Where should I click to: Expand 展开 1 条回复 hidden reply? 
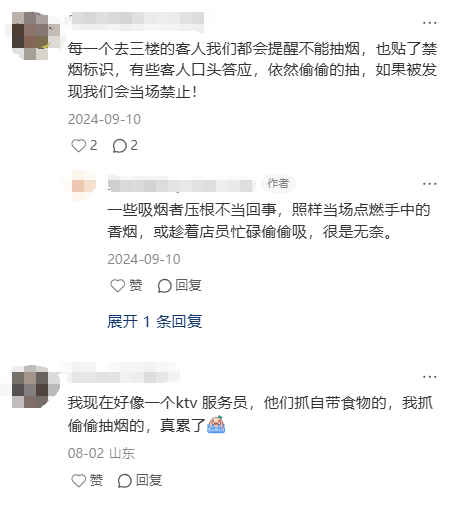[x=154, y=321]
